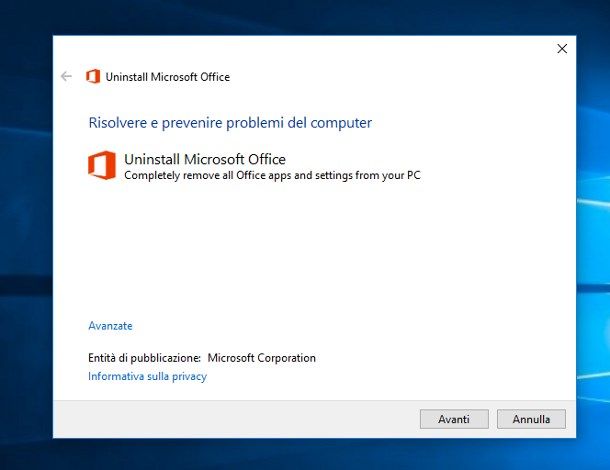This screenshot has width=610, height=470.
Task: Click the header title Uninstall Microsoft Office
Action: (168, 77)
